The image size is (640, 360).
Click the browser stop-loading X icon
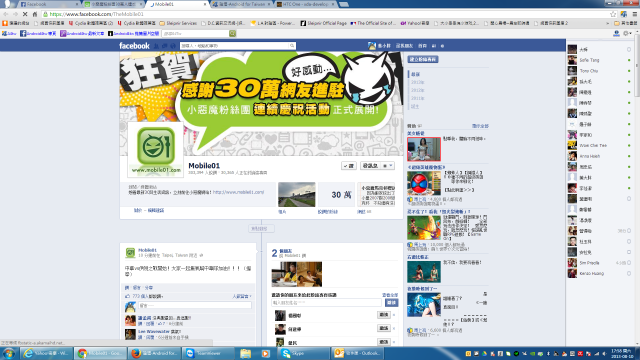tap(25, 14)
